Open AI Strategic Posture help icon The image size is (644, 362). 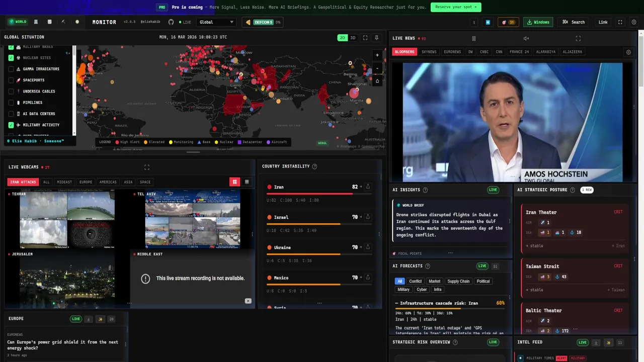pyautogui.click(x=572, y=190)
